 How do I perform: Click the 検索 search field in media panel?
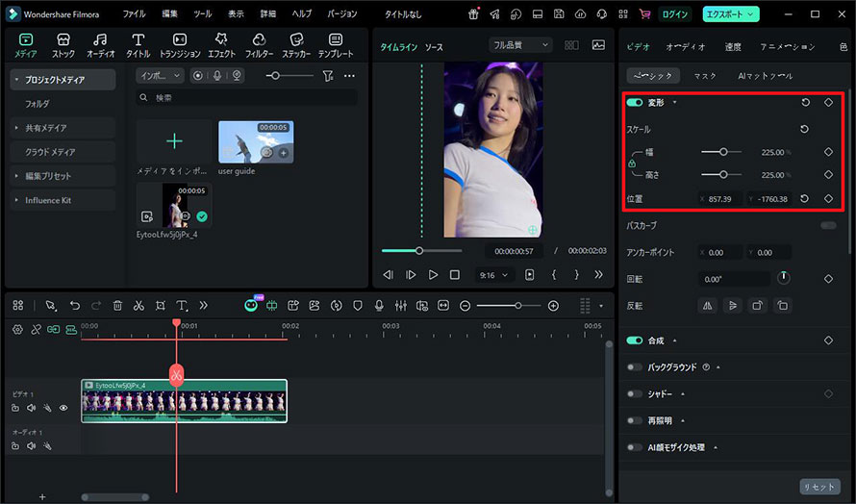tap(247, 98)
